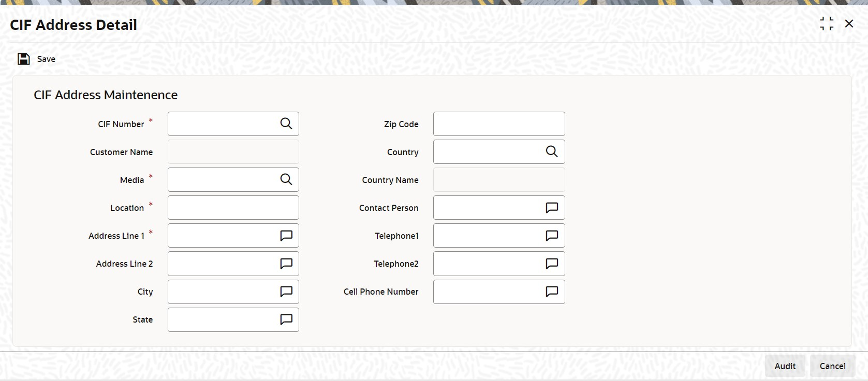
Task: Focus the Zip Code input field
Action: pyautogui.click(x=499, y=124)
